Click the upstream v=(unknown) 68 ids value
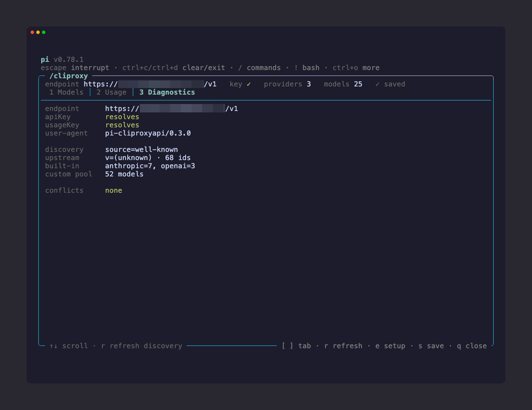This screenshot has width=532, height=410. (148, 158)
